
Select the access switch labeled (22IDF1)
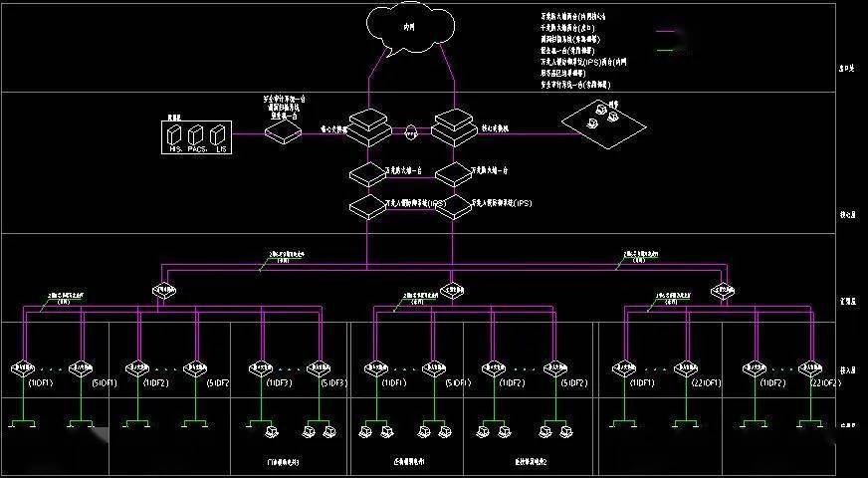coord(685,368)
